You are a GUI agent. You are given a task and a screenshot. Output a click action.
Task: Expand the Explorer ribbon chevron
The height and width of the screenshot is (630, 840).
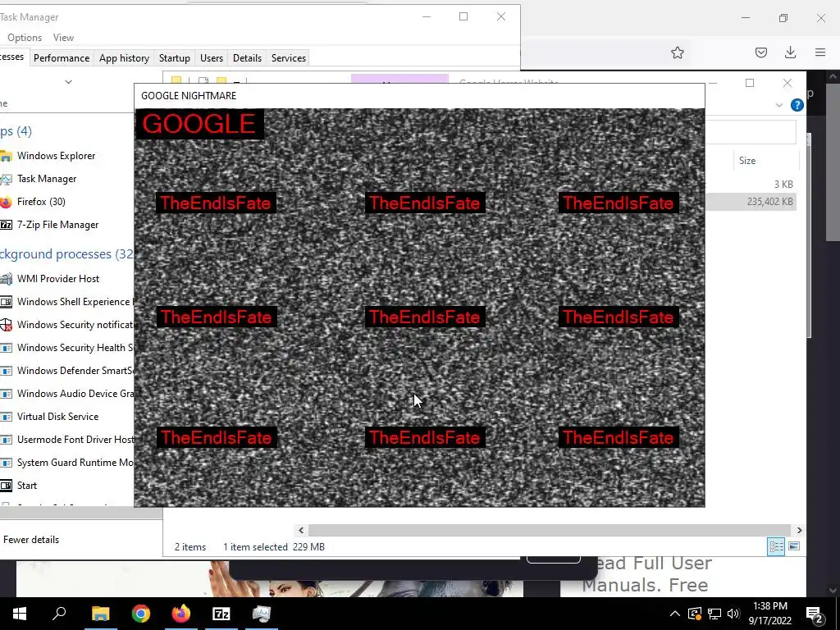click(x=779, y=105)
